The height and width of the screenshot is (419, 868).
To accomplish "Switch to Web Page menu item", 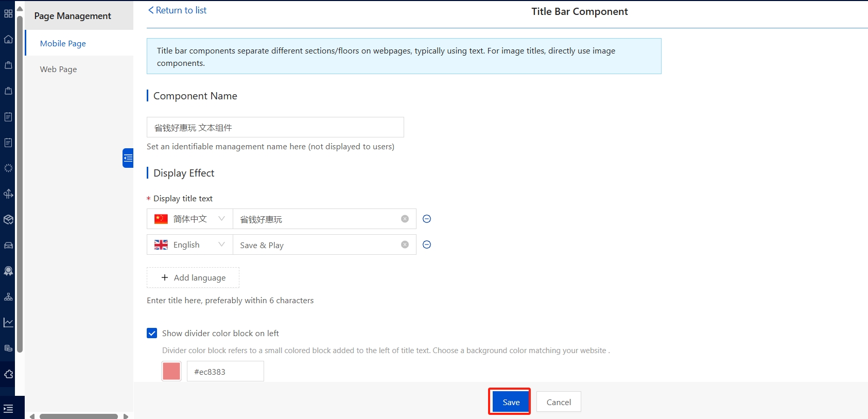I will (58, 69).
